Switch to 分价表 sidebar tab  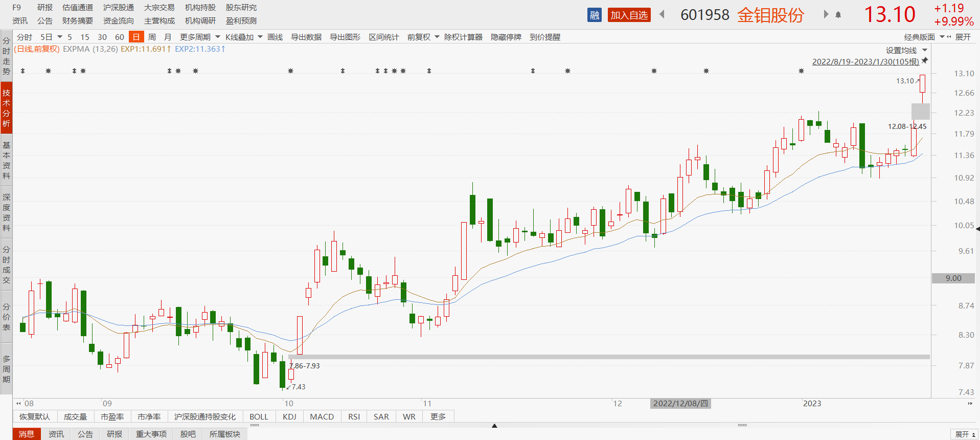click(6, 317)
